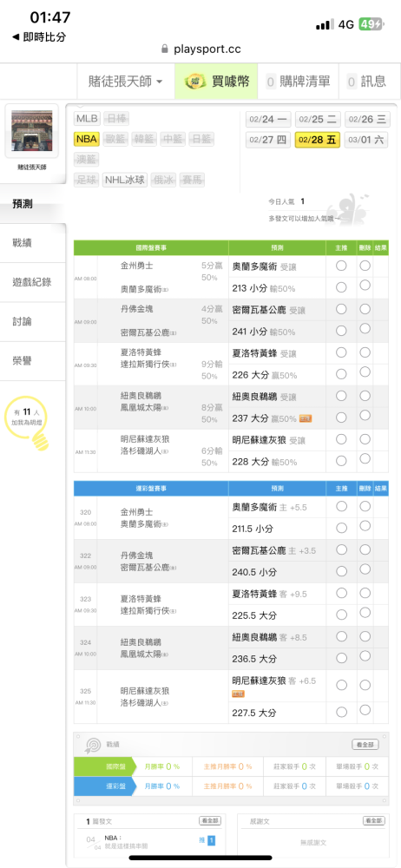Select 主推 radio for 奧蘭多魔術 受讓
The image size is (401, 868).
[341, 266]
